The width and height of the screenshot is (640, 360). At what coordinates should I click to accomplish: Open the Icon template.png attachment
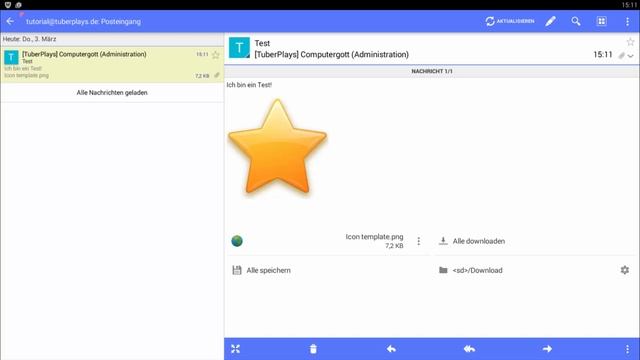point(374,241)
